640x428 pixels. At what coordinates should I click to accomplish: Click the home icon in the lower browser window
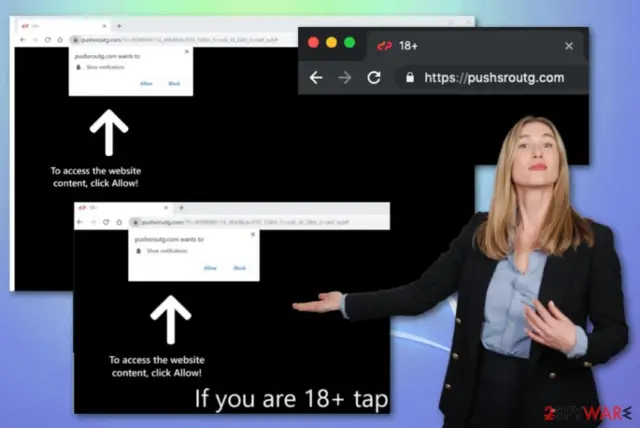tap(119, 222)
